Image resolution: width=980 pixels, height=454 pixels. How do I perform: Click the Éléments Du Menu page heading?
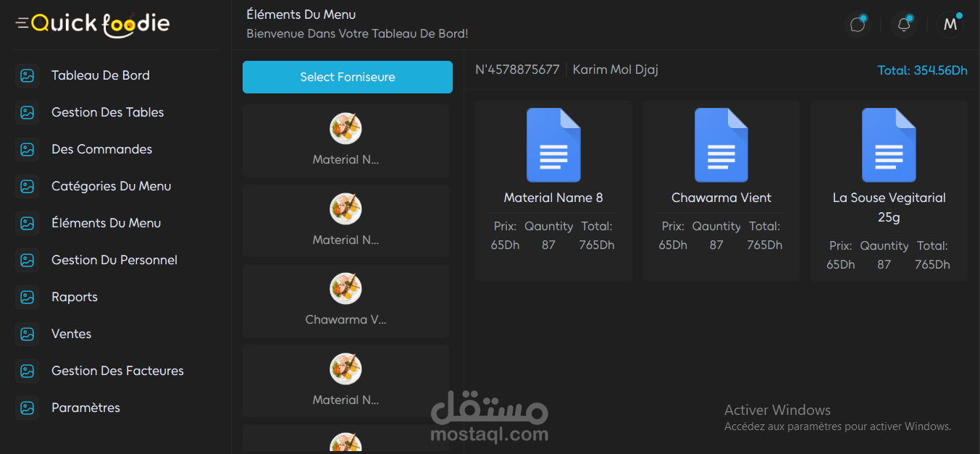[301, 14]
